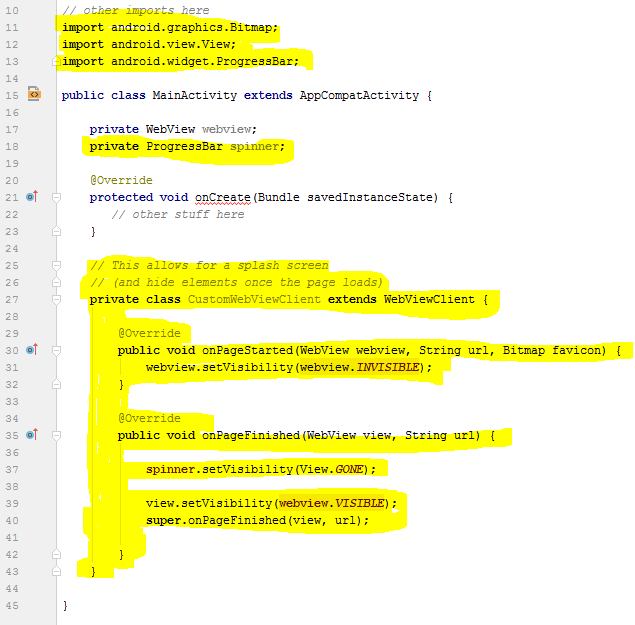Click line number 44 in the gutter
635x625 pixels.
tap(12, 589)
